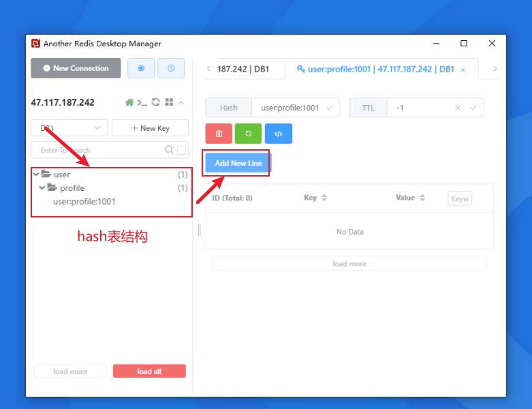
Task: Select key user:profile:1001 in tree
Action: (x=84, y=202)
